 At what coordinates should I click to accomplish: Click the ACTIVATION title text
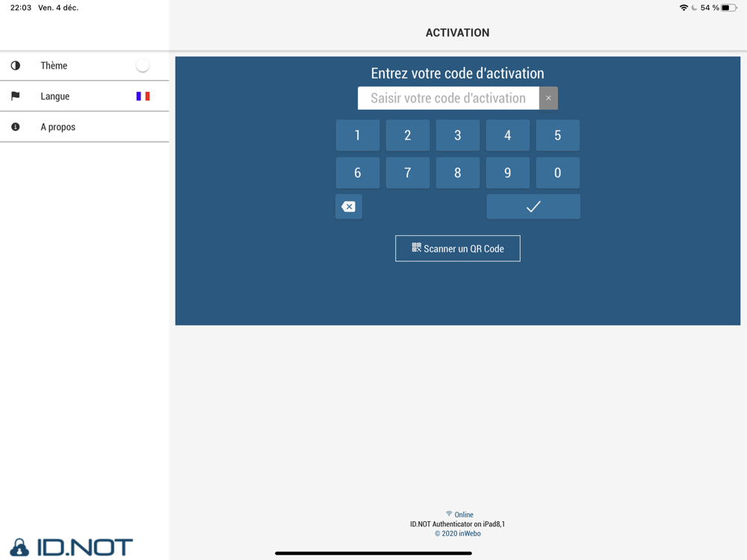point(457,33)
